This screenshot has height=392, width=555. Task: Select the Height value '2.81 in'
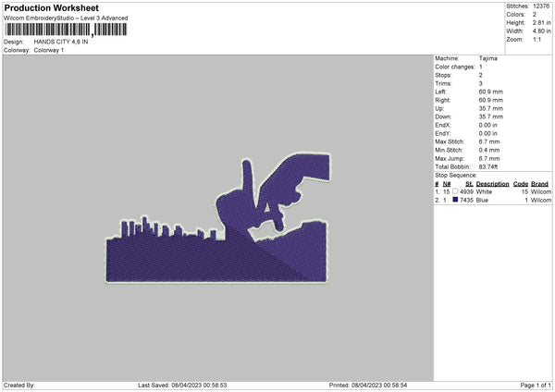coord(541,22)
